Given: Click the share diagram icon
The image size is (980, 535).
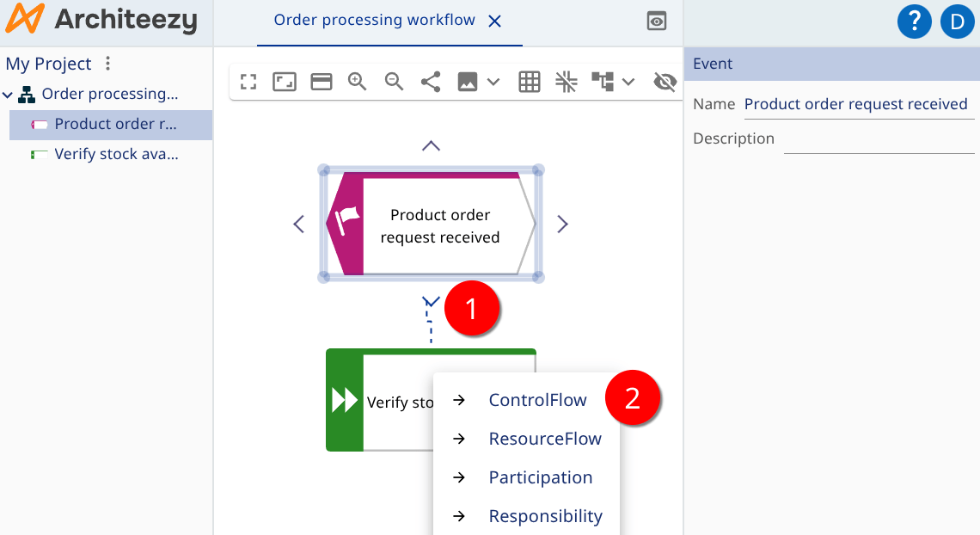Looking at the screenshot, I should (431, 82).
